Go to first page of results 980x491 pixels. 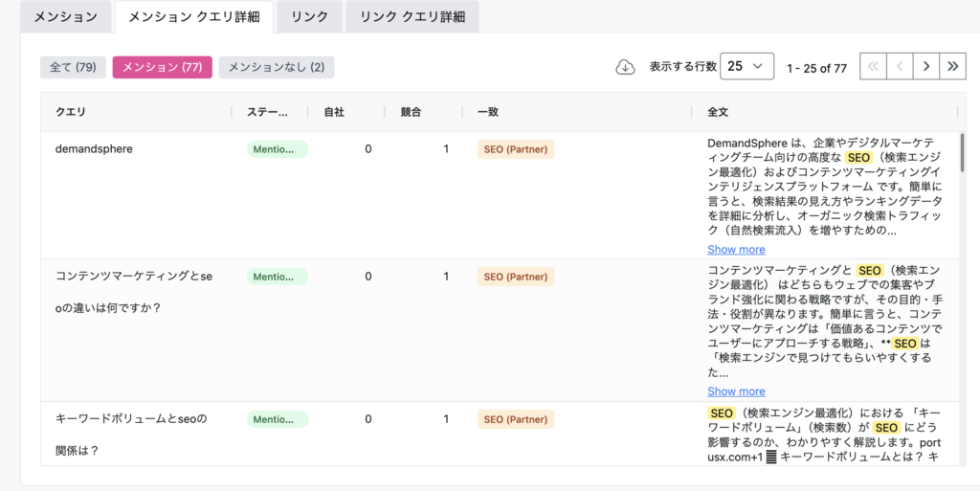click(873, 66)
